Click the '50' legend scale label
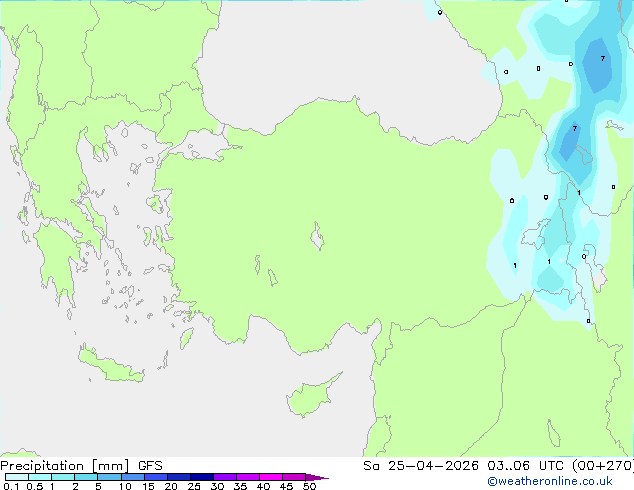 (x=309, y=486)
